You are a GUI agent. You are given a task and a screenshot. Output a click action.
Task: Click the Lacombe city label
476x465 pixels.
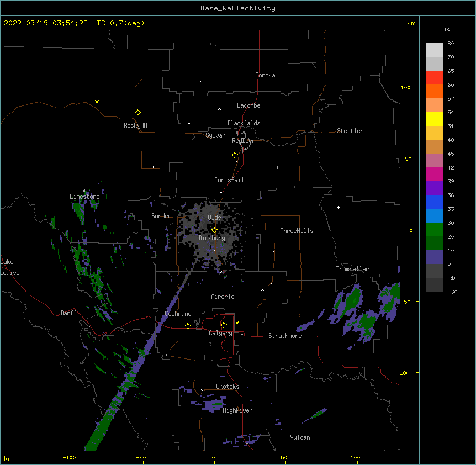[x=248, y=105]
